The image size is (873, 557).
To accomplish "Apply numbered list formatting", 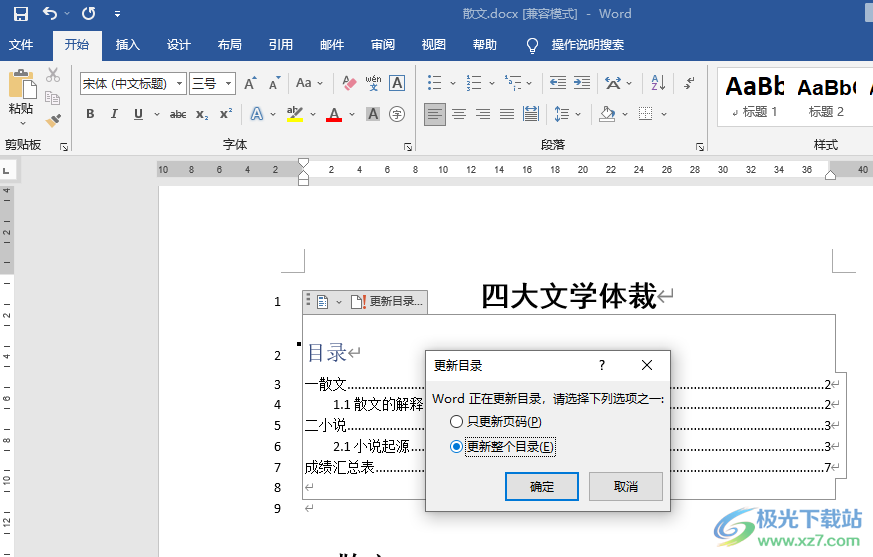I will [474, 84].
